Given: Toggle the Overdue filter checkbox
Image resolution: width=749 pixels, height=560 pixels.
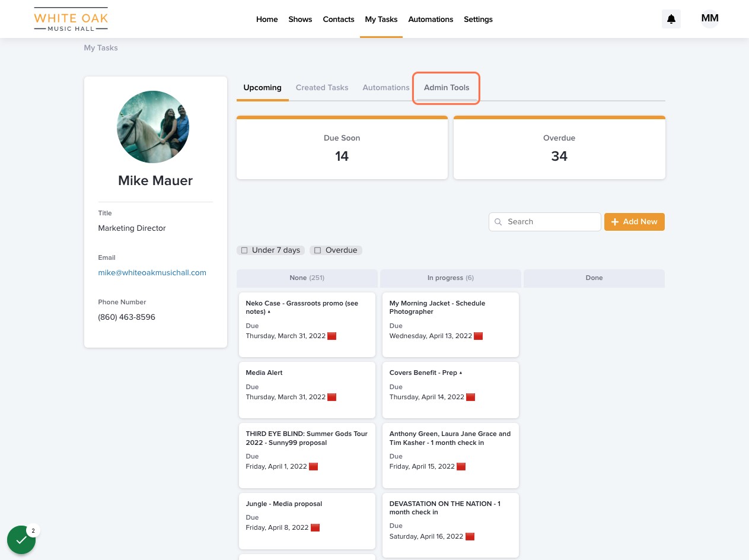Looking at the screenshot, I should tap(317, 250).
